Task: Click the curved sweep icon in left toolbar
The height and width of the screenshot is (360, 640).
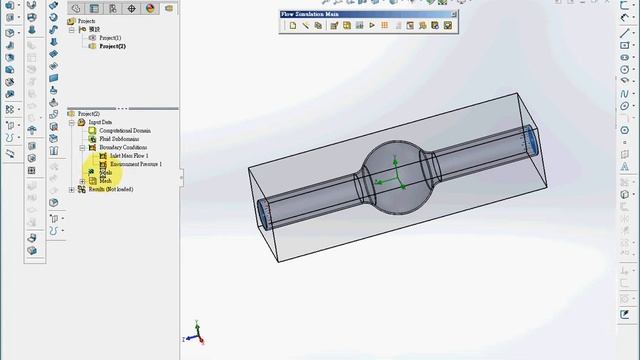Action: [x=53, y=29]
